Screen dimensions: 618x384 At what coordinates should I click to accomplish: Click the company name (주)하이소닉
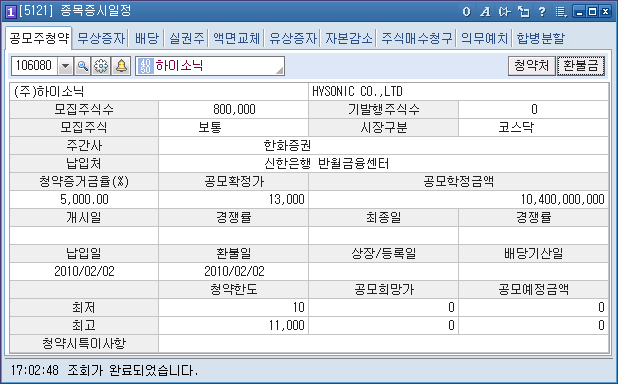point(49,92)
